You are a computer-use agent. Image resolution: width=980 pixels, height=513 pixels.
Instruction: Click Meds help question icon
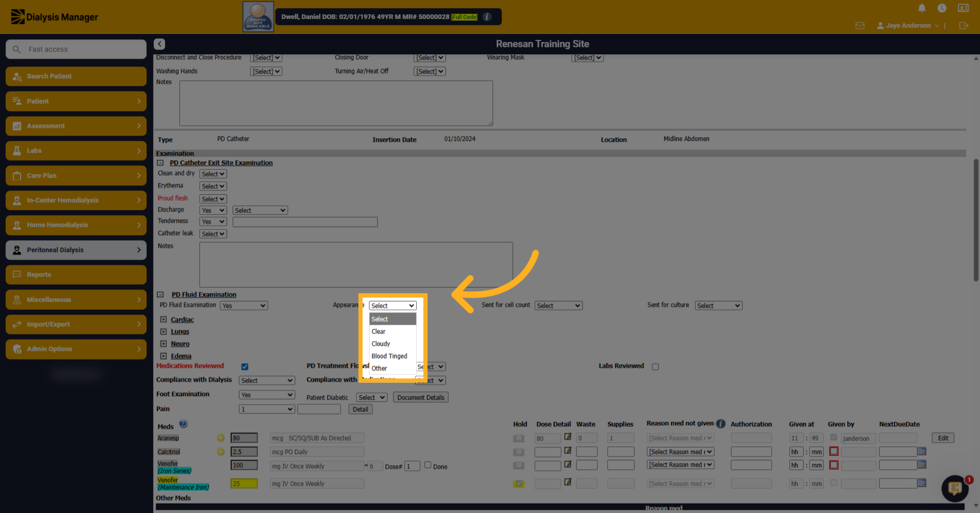[183, 424]
